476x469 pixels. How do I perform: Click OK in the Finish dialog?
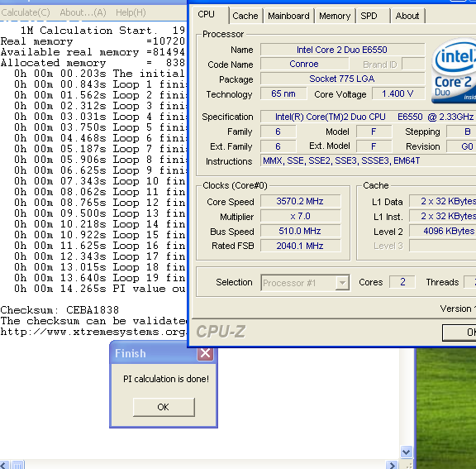164,407
